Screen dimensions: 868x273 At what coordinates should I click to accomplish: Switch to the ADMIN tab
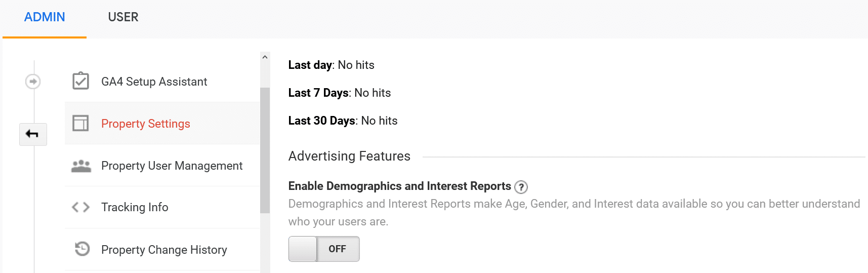point(45,18)
